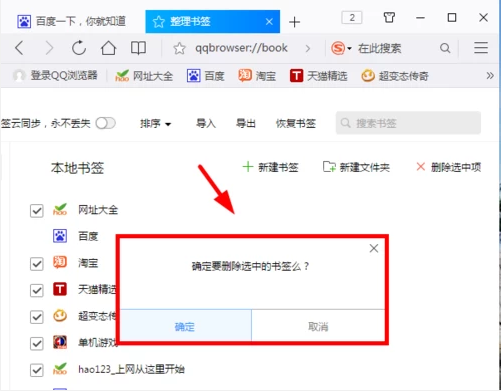Viewport: 501px width, 391px height.
Task: Uncheck the 天猫精选 checkbox
Action: point(37,290)
